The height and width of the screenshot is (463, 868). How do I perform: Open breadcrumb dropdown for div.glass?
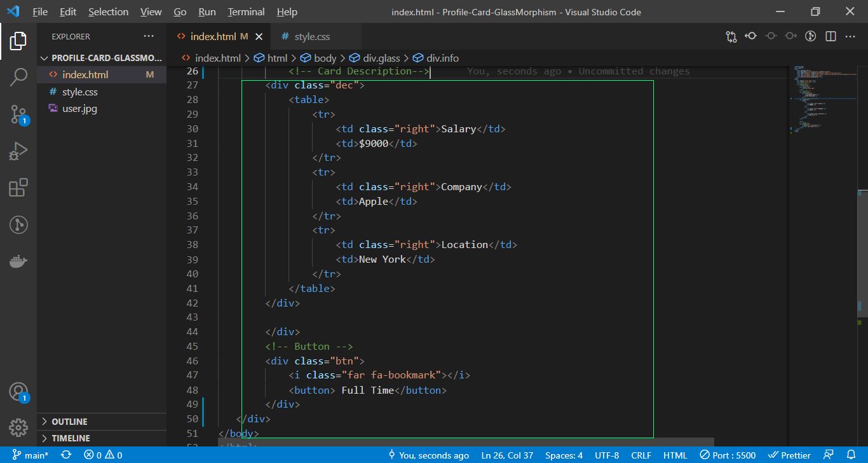pos(375,58)
